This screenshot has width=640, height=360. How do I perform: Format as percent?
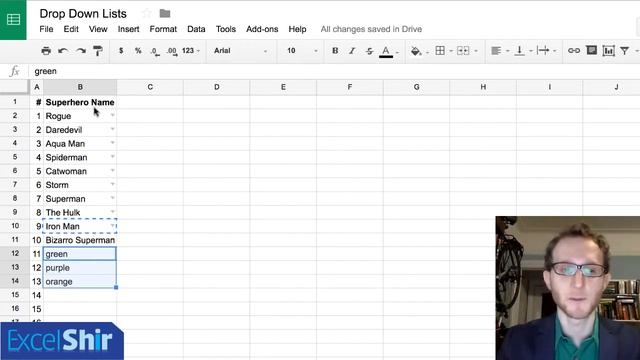138,51
